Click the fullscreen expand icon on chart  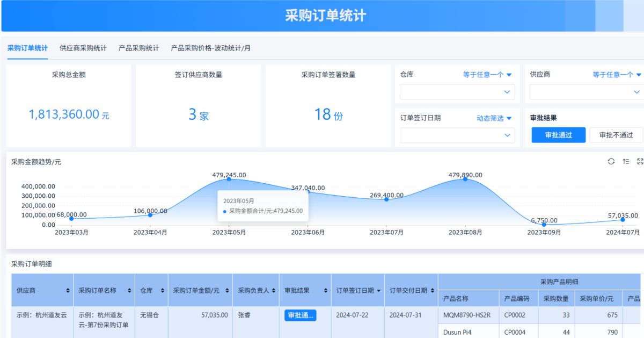coord(640,161)
